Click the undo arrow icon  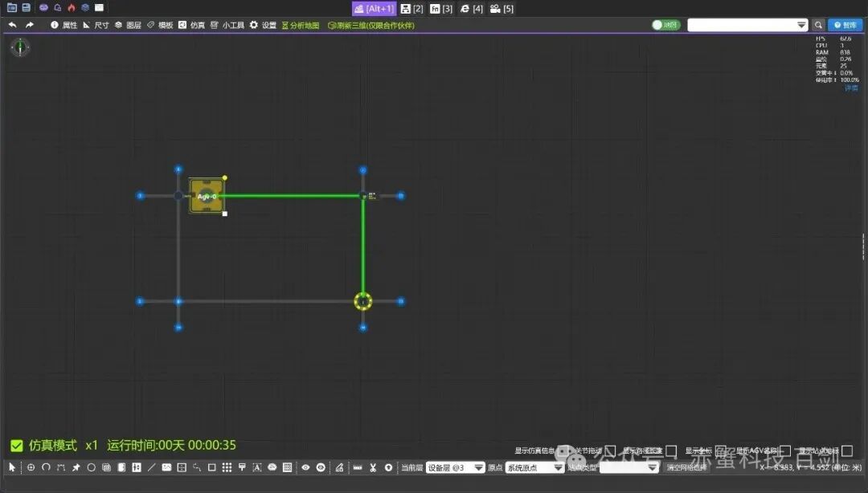[x=12, y=25]
